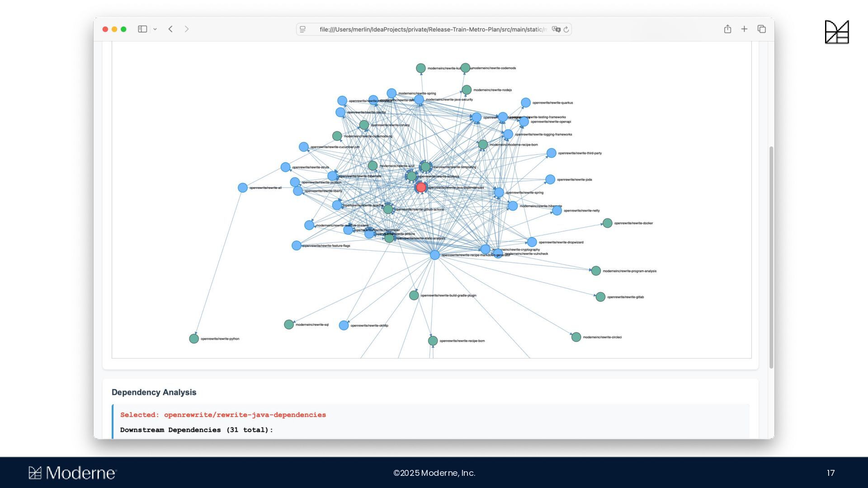The width and height of the screenshot is (868, 488).
Task: Click the openrewrite/rewrite-python graph node
Action: tap(194, 338)
